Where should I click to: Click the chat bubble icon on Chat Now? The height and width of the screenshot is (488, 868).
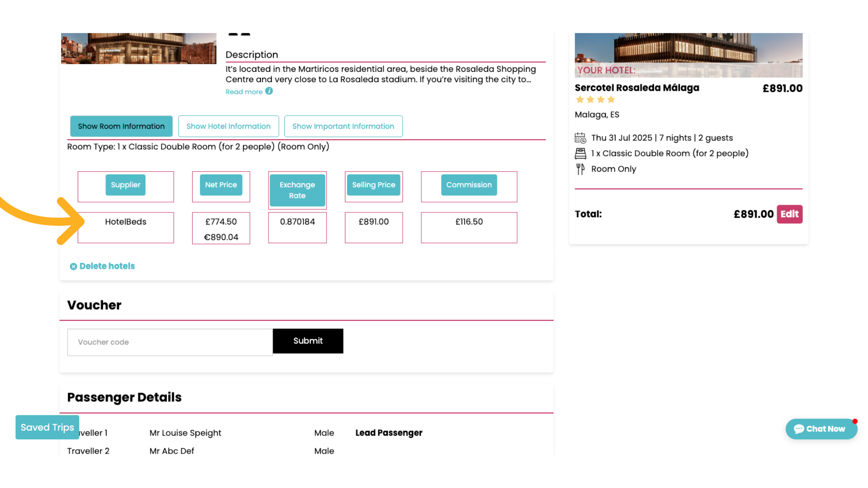pos(800,428)
